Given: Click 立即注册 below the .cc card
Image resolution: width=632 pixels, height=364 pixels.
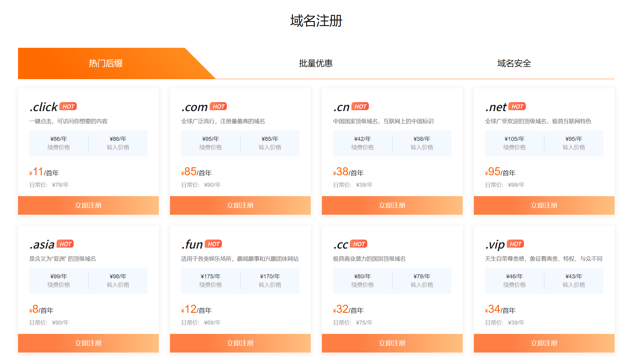Looking at the screenshot, I should [392, 343].
